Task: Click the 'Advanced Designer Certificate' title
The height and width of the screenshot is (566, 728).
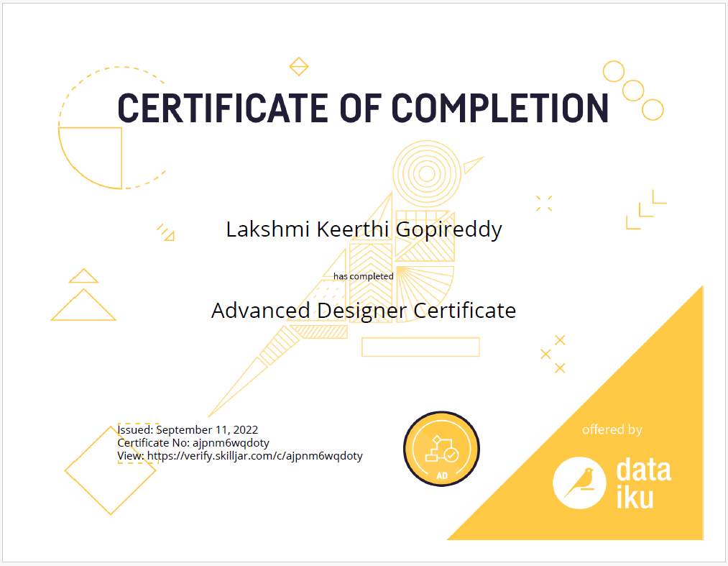Action: click(x=364, y=311)
